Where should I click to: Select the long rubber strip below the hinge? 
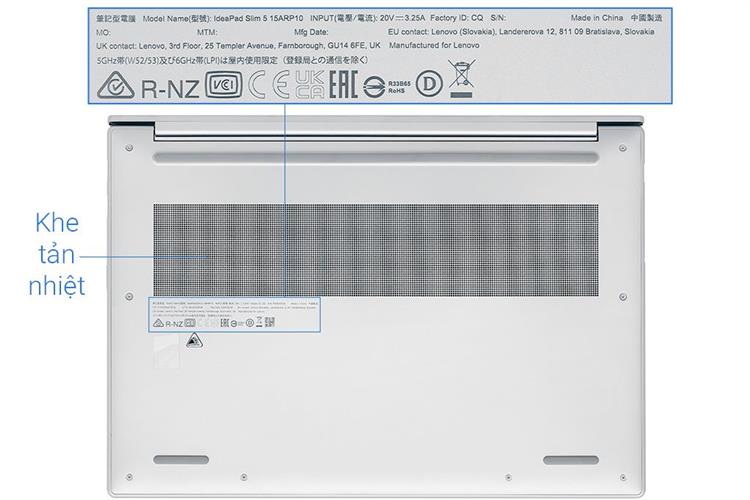[x=376, y=158]
